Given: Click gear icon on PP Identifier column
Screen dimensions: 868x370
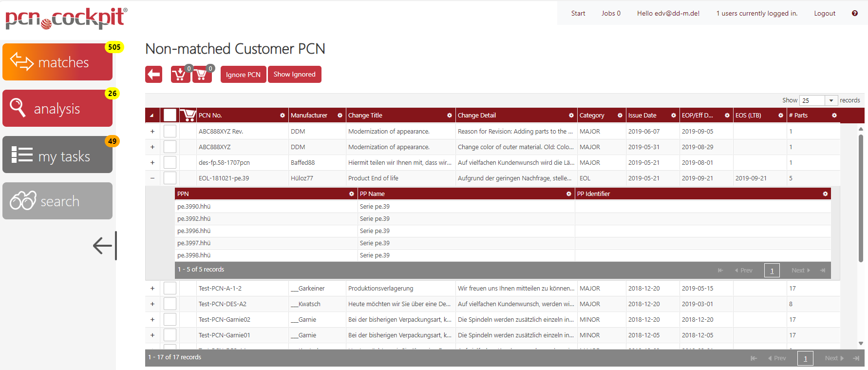Looking at the screenshot, I should click(x=825, y=194).
